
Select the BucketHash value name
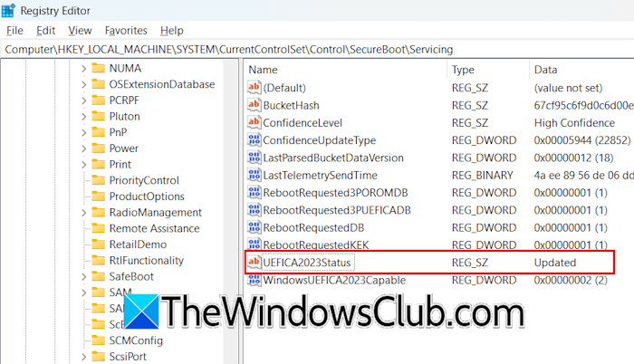(x=291, y=106)
